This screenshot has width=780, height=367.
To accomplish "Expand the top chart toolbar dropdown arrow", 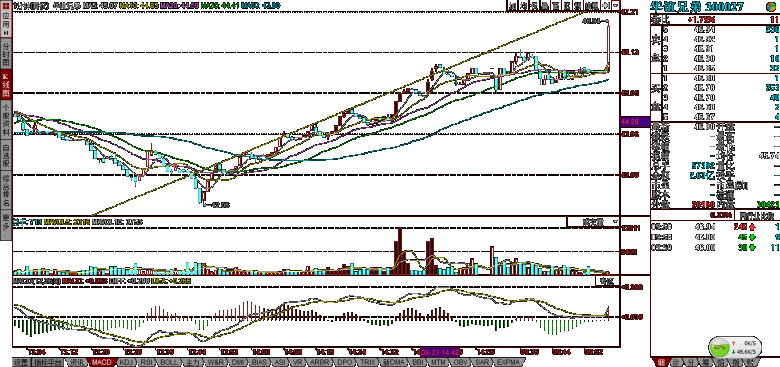I will (616, 5).
